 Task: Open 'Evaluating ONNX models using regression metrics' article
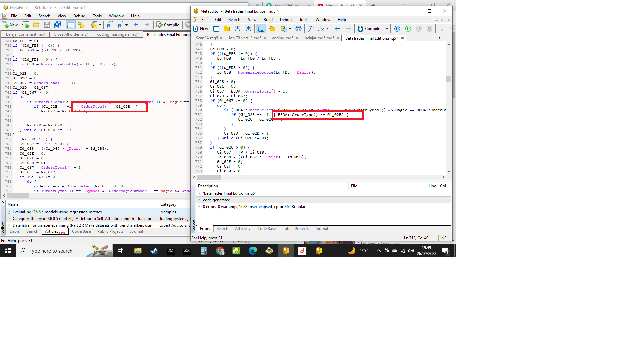point(57,212)
